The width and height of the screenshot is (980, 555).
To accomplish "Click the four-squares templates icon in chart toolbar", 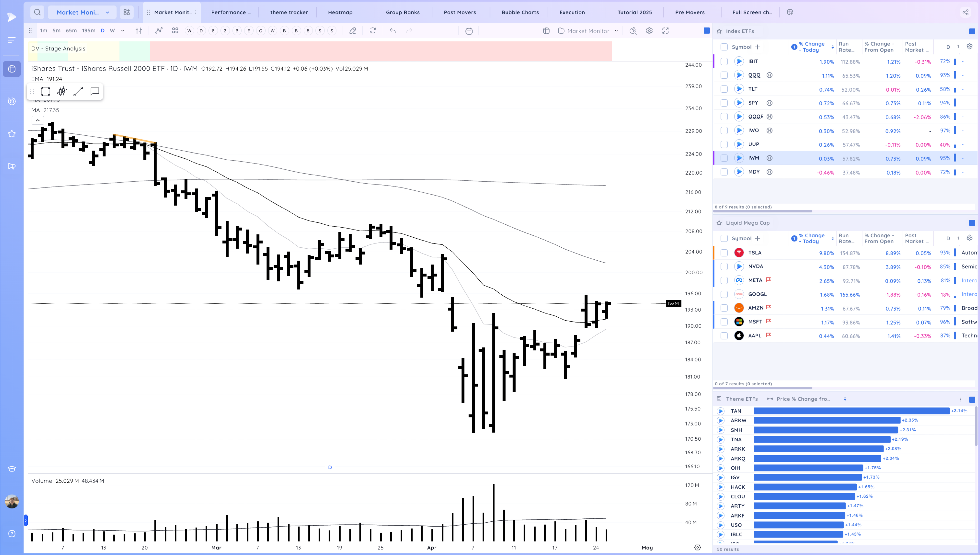I will point(175,31).
